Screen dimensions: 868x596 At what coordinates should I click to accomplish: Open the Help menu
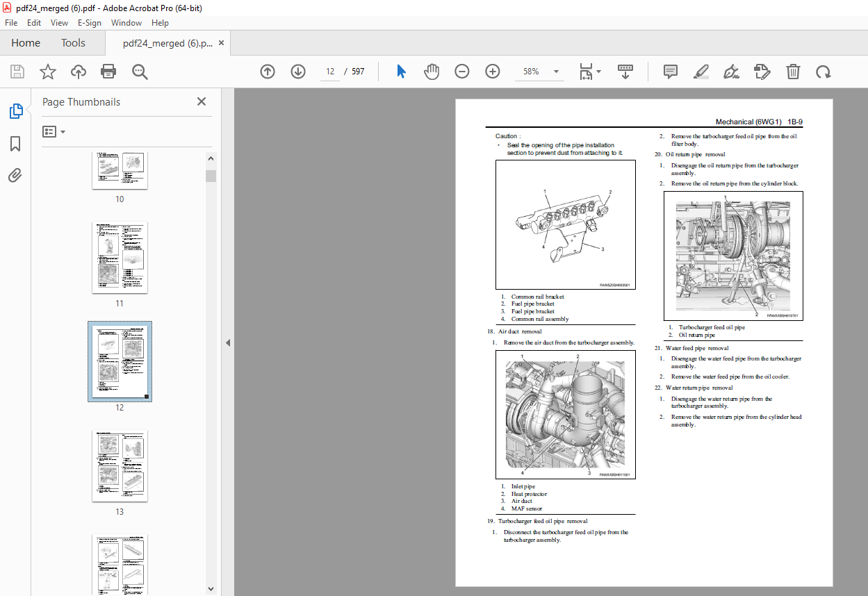click(x=160, y=22)
